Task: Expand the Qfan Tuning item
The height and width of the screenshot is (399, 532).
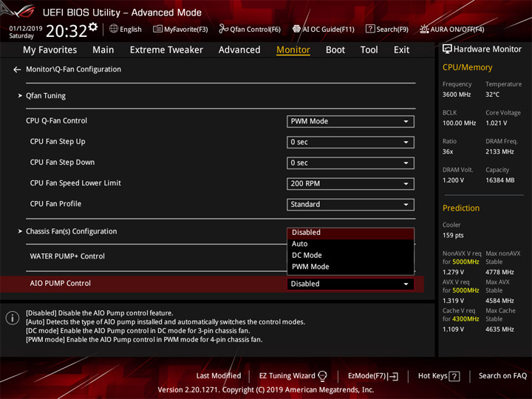Action: coord(46,96)
